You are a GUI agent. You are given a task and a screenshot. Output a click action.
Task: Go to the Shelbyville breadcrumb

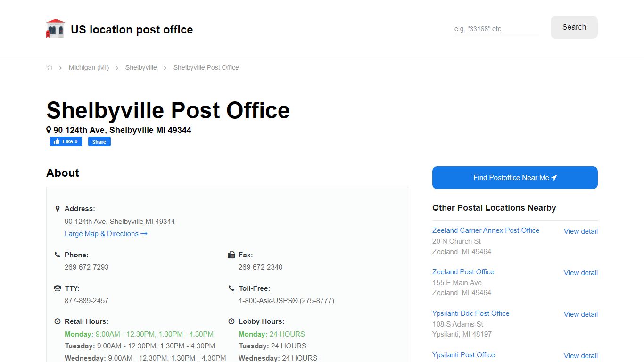(x=141, y=68)
